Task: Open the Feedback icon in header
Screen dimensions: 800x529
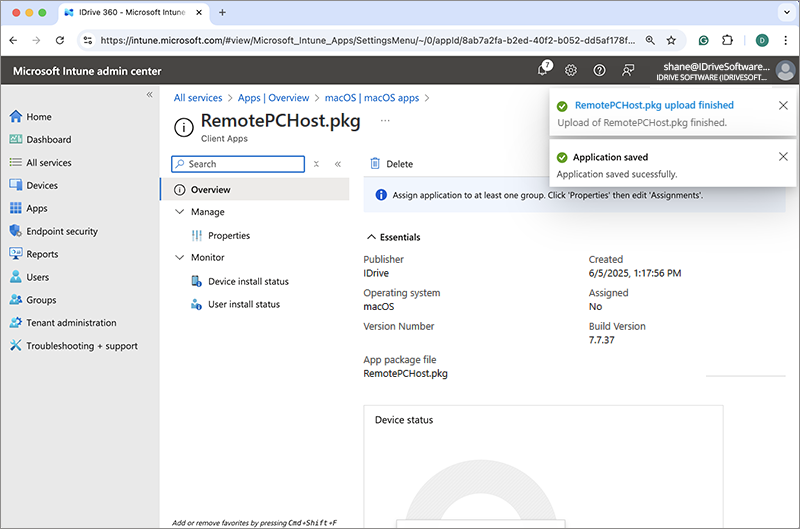Action: [628, 70]
